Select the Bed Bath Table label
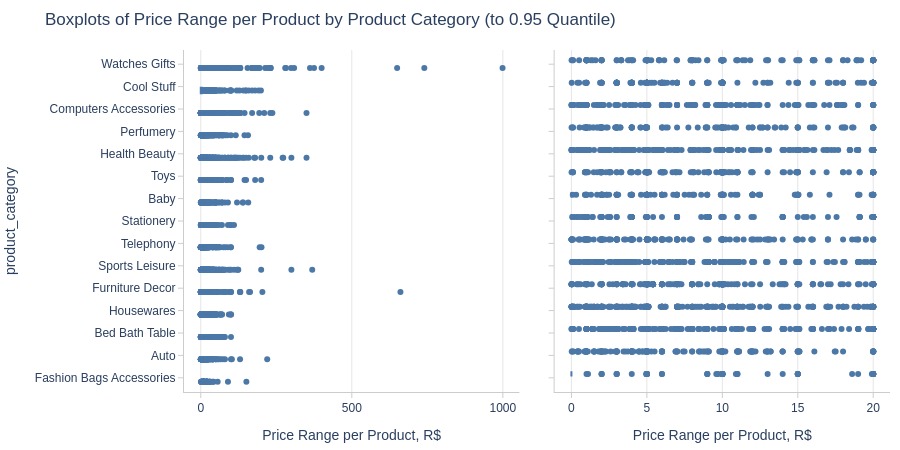Image resolution: width=900 pixels, height=450 pixels. coord(135,333)
